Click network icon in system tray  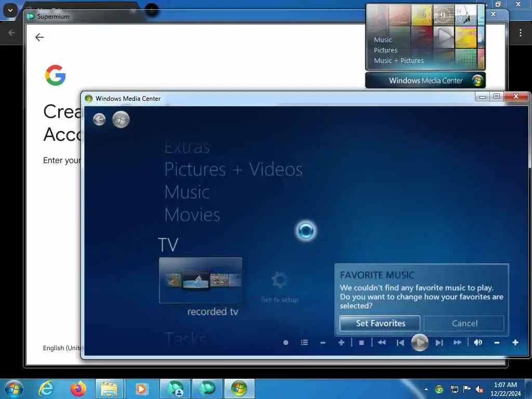click(454, 389)
